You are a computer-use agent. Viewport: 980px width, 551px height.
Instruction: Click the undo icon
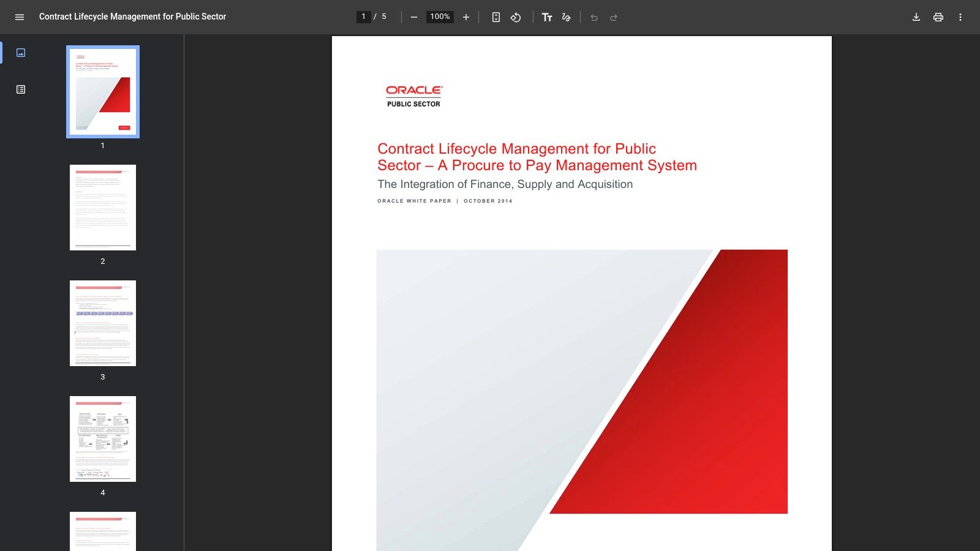coord(594,17)
